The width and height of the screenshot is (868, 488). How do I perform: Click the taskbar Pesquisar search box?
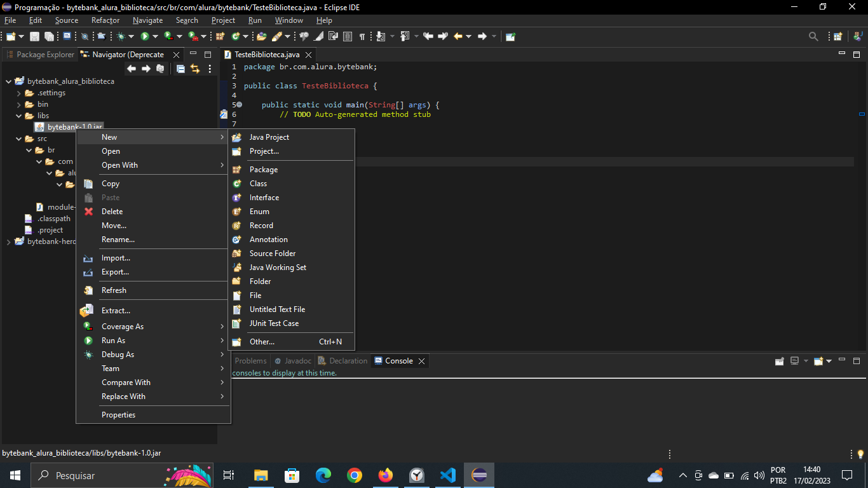pos(122,475)
